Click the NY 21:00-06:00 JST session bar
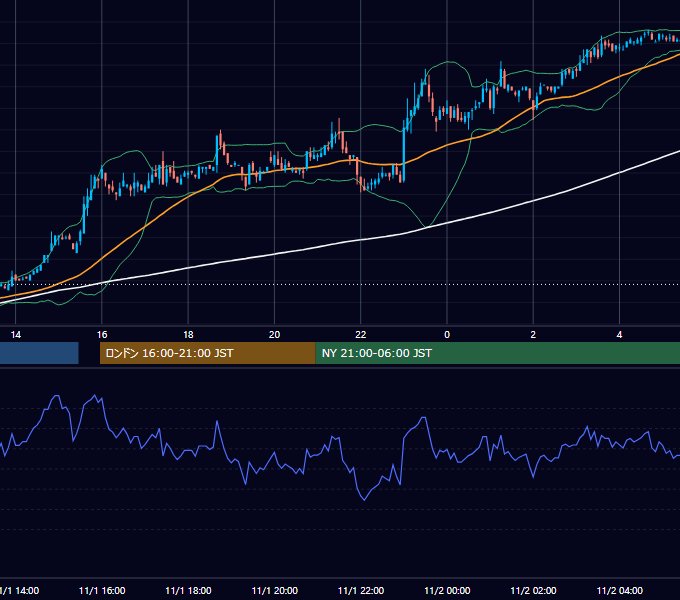Screen dimensions: 680x600 click(497, 353)
